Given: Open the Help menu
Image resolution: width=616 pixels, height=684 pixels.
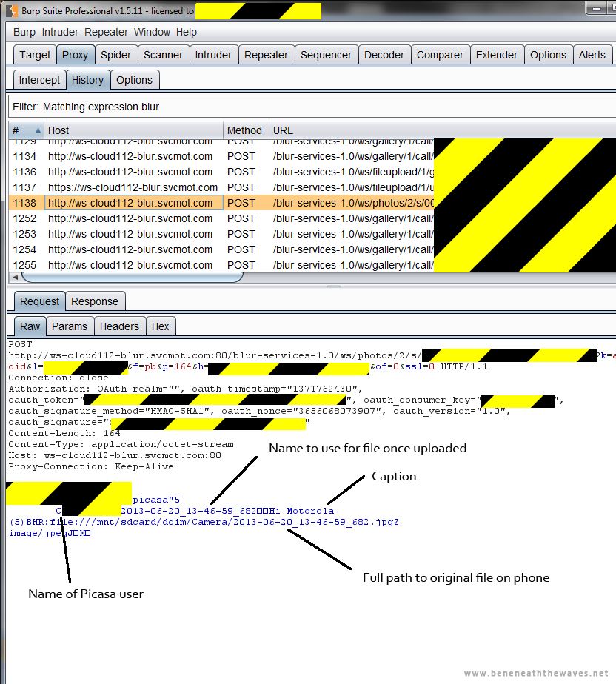Looking at the screenshot, I should [x=187, y=33].
